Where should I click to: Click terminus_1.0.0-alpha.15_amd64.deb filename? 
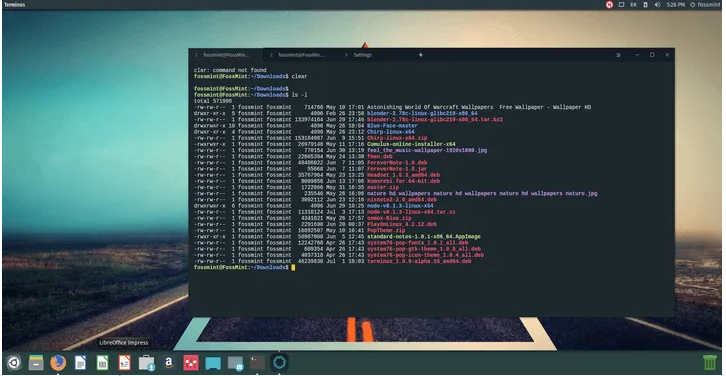tap(419, 261)
